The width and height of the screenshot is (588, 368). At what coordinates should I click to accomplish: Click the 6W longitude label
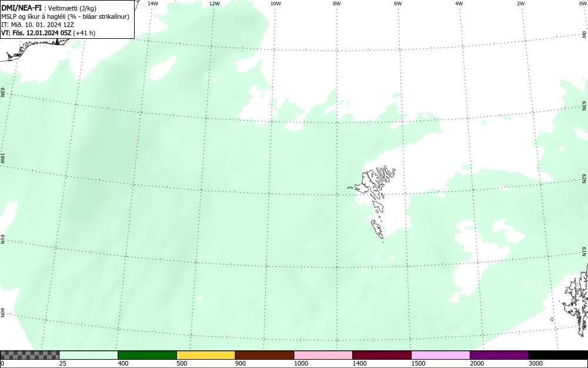[x=398, y=4]
